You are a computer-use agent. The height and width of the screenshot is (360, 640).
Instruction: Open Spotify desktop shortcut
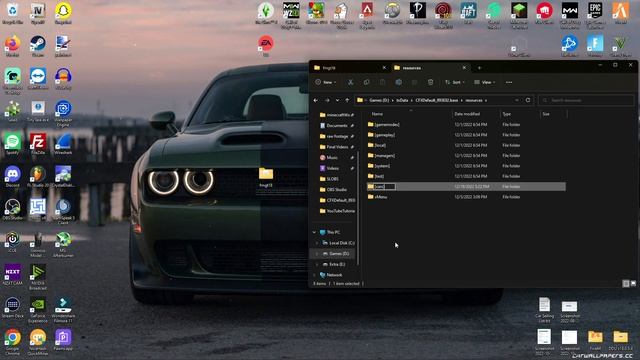click(13, 144)
